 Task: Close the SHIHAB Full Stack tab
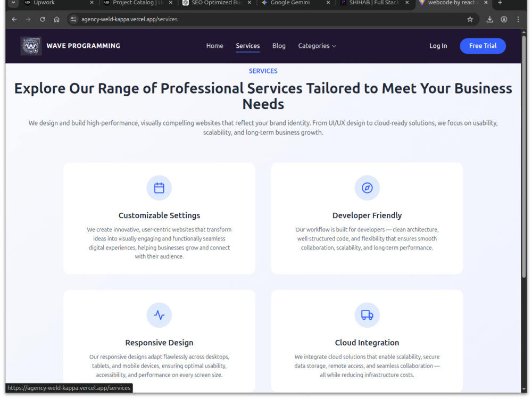[x=407, y=3]
